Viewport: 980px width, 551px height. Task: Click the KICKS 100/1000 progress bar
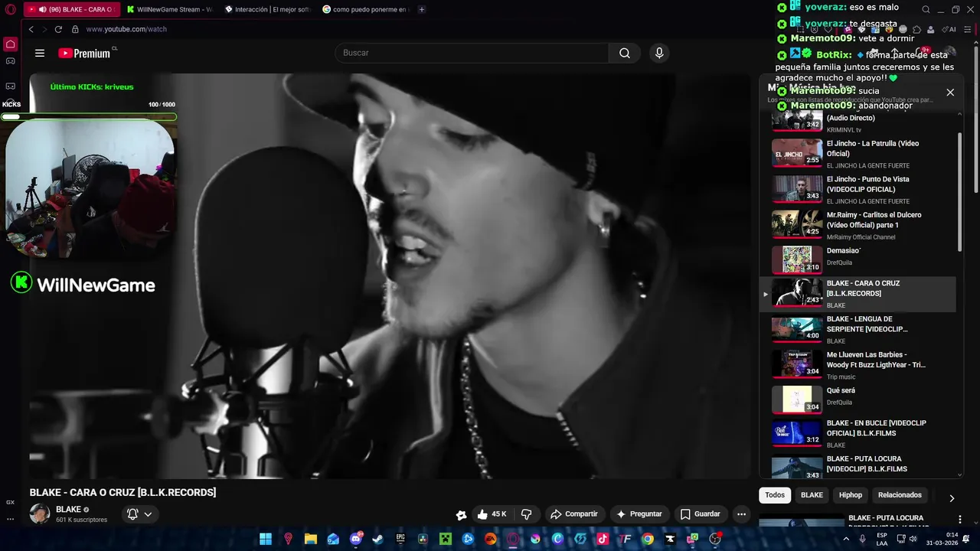point(89,117)
